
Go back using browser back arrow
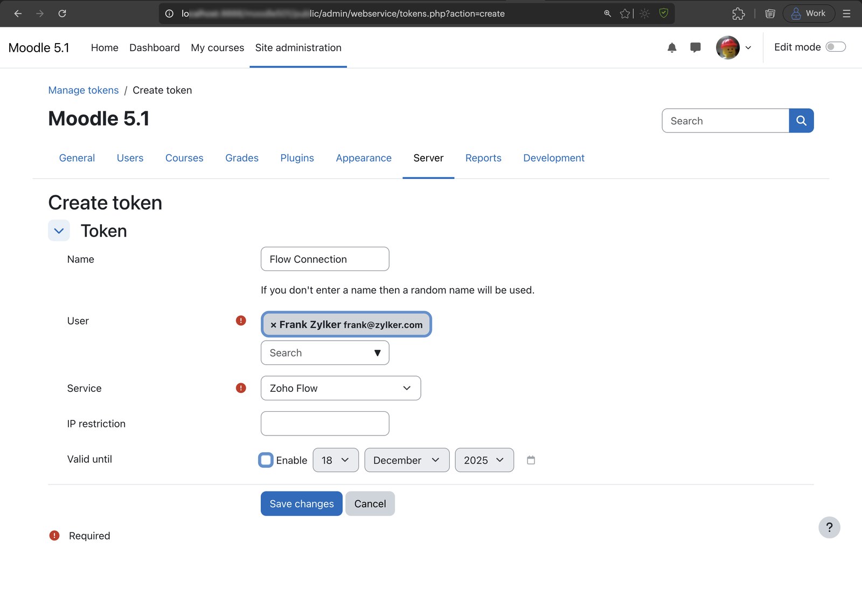pos(18,13)
